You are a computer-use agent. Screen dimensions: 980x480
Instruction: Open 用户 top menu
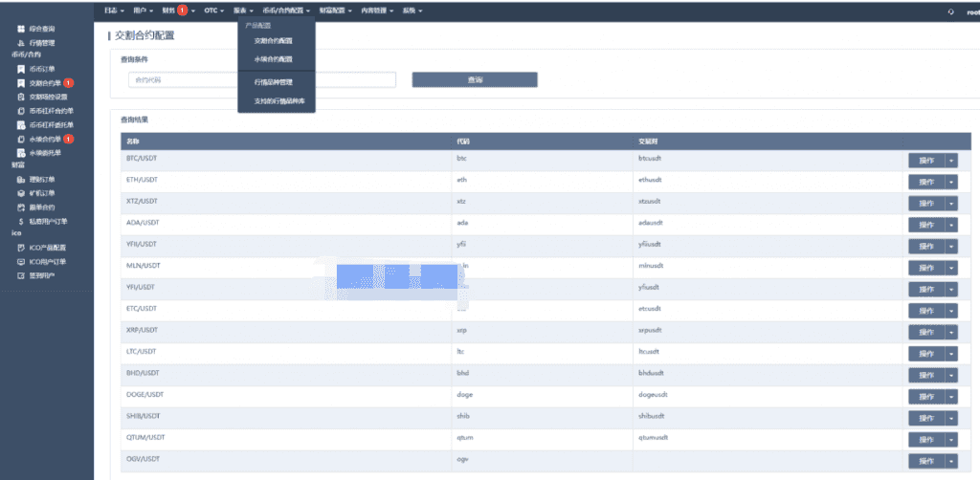pyautogui.click(x=144, y=11)
